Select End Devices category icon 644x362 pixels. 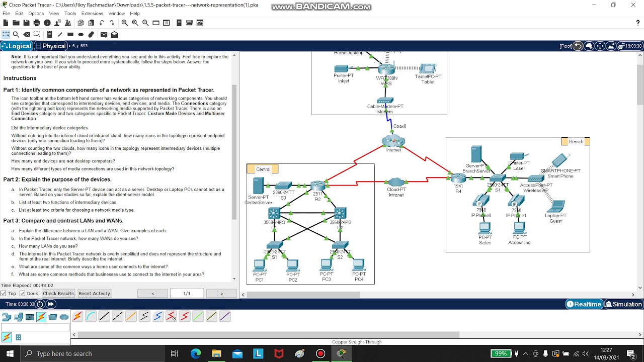pyautogui.click(x=18, y=317)
